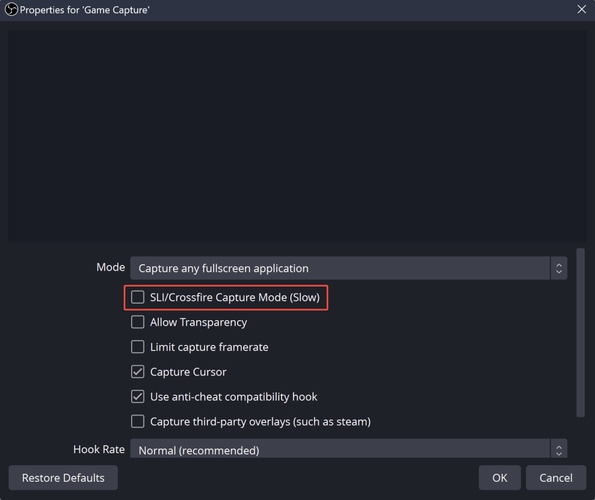This screenshot has width=595, height=500.
Task: Click the Mode dropdown spinner arrows
Action: [559, 268]
